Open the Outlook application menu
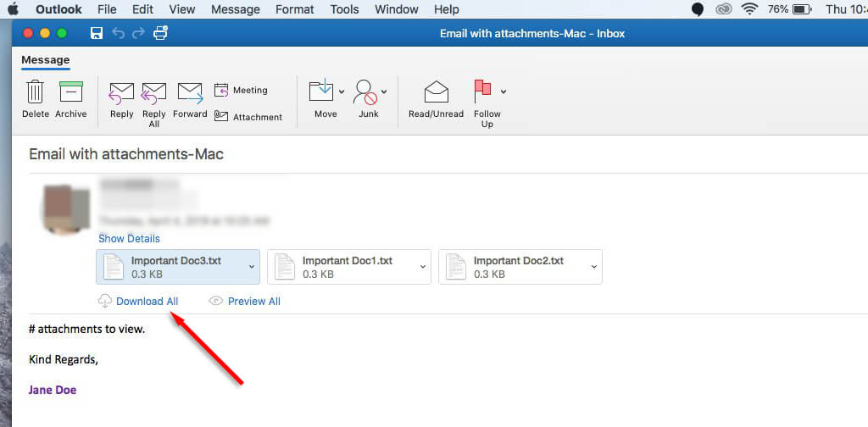Image resolution: width=868 pixels, height=427 pixels. [58, 9]
